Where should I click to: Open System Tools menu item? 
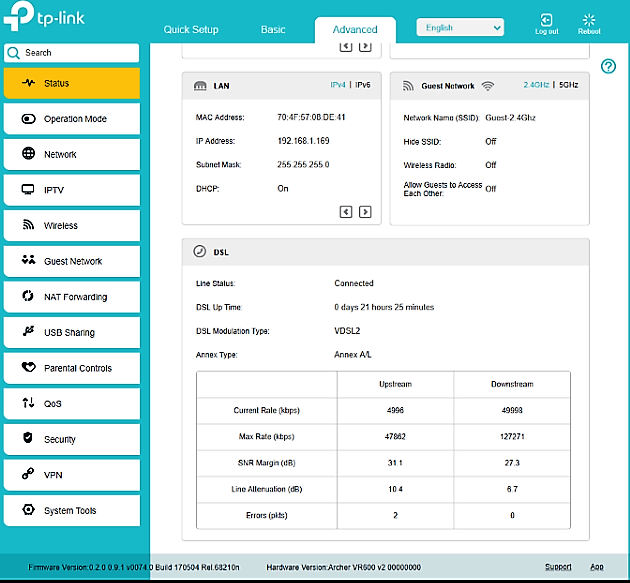tap(70, 511)
